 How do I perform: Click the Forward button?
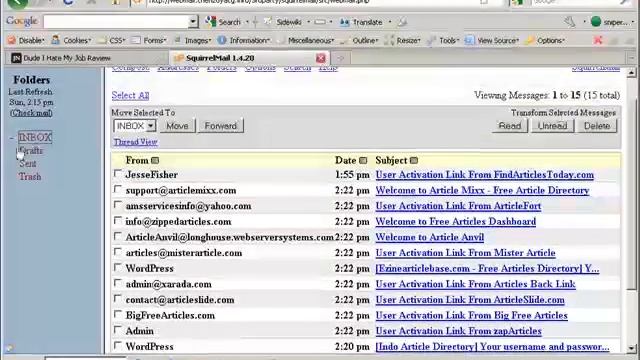221,126
